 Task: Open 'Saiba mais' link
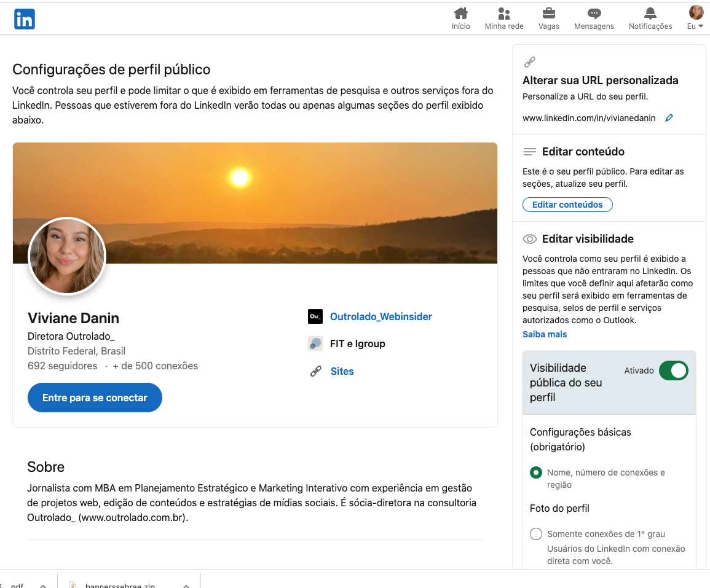tap(545, 334)
